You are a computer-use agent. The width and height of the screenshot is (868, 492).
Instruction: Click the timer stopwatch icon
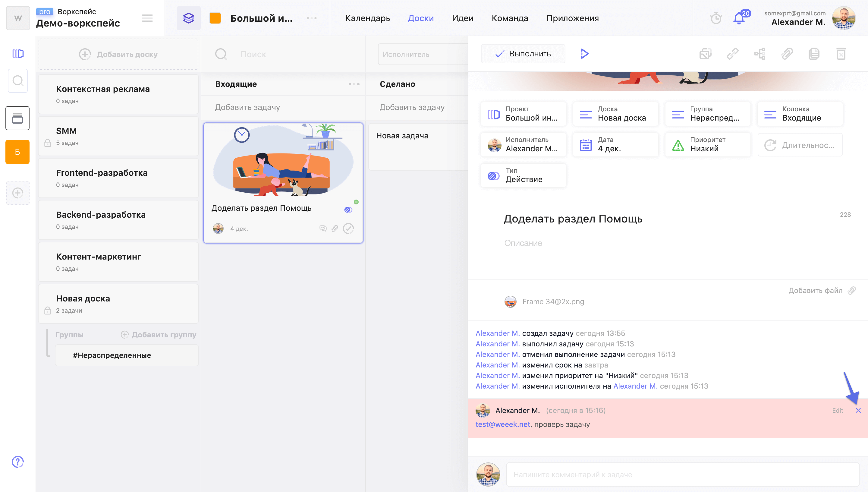(x=716, y=18)
